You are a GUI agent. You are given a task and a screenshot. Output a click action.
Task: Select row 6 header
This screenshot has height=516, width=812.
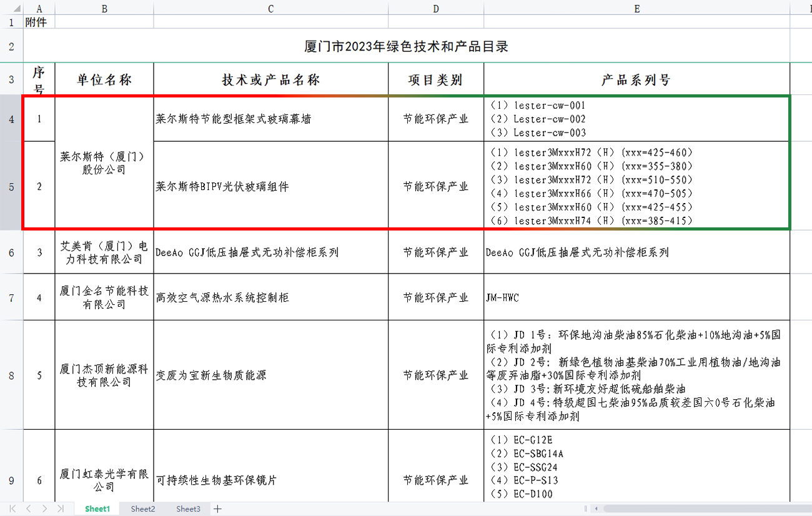pos(12,252)
